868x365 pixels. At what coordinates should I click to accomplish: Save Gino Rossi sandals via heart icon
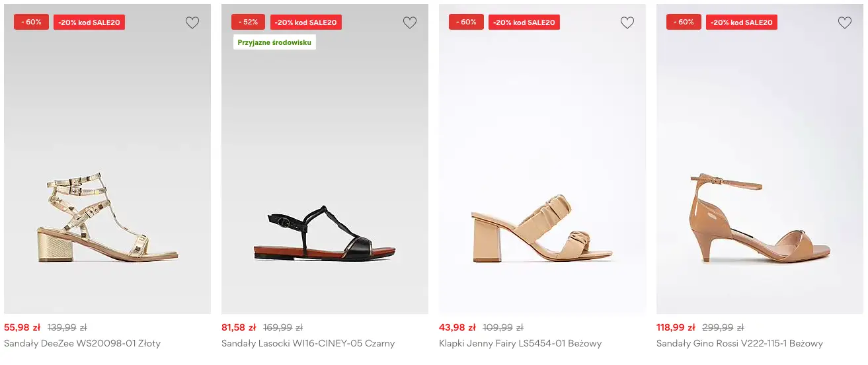(845, 23)
